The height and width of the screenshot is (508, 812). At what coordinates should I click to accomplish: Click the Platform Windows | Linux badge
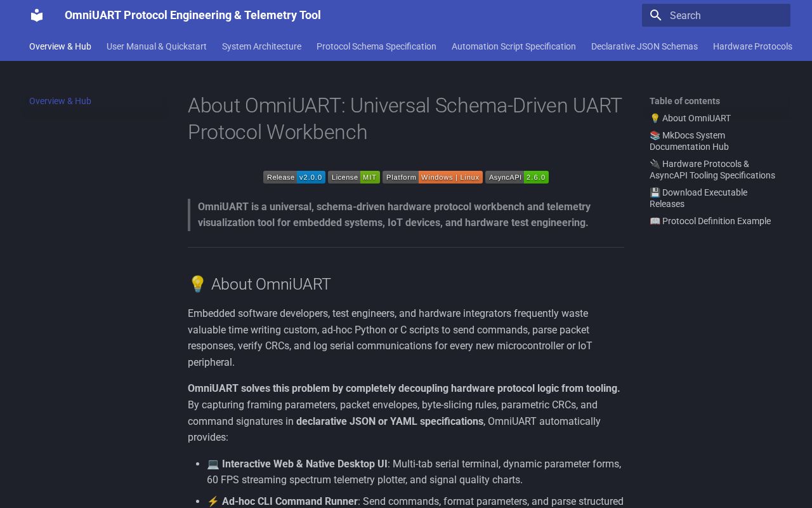[x=433, y=177]
